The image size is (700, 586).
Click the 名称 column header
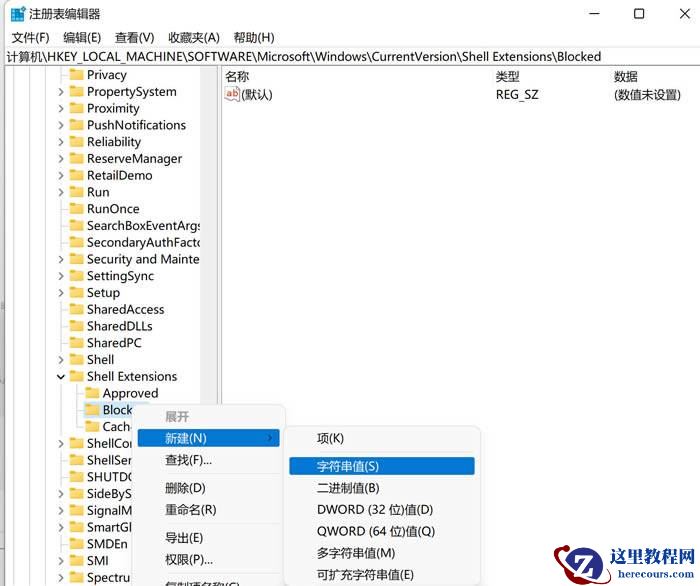[x=237, y=77]
